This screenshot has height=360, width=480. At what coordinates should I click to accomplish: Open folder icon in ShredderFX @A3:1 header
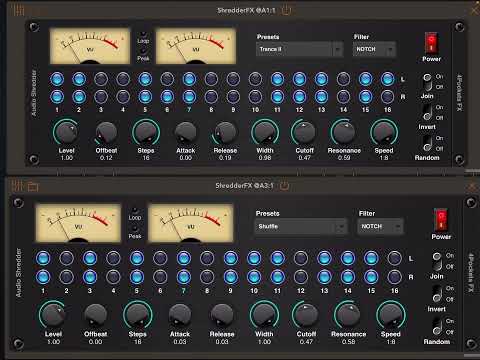click(33, 186)
